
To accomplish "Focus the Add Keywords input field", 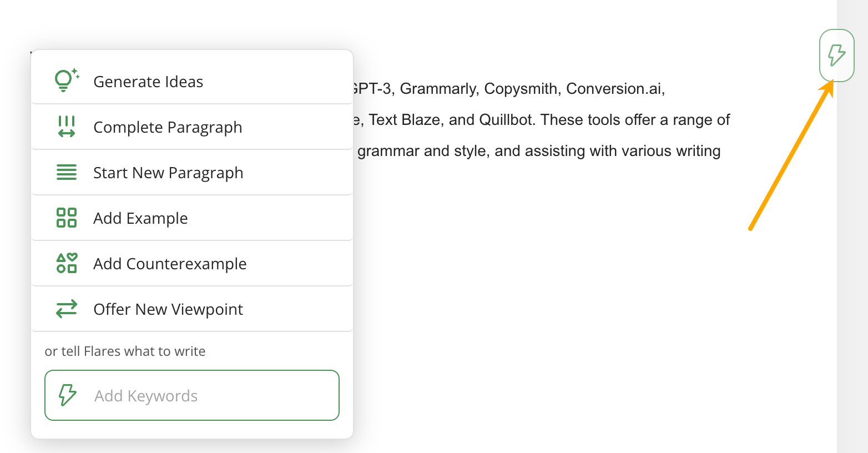I will pyautogui.click(x=211, y=395).
